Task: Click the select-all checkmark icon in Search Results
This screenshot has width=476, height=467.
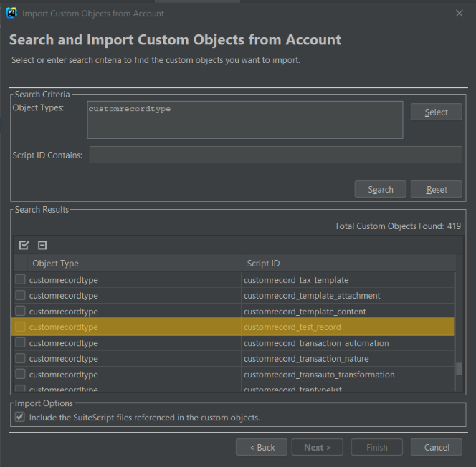Action: tap(24, 245)
